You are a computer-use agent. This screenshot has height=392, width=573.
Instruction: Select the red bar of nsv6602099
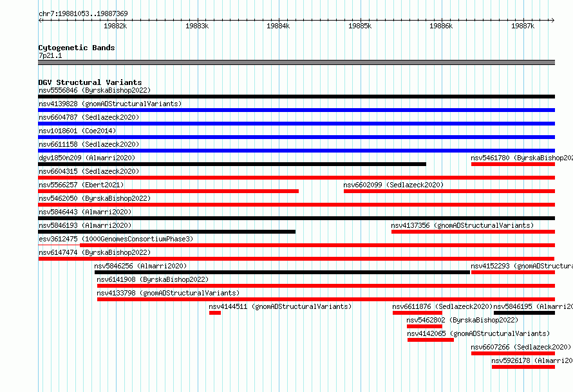coord(449,191)
